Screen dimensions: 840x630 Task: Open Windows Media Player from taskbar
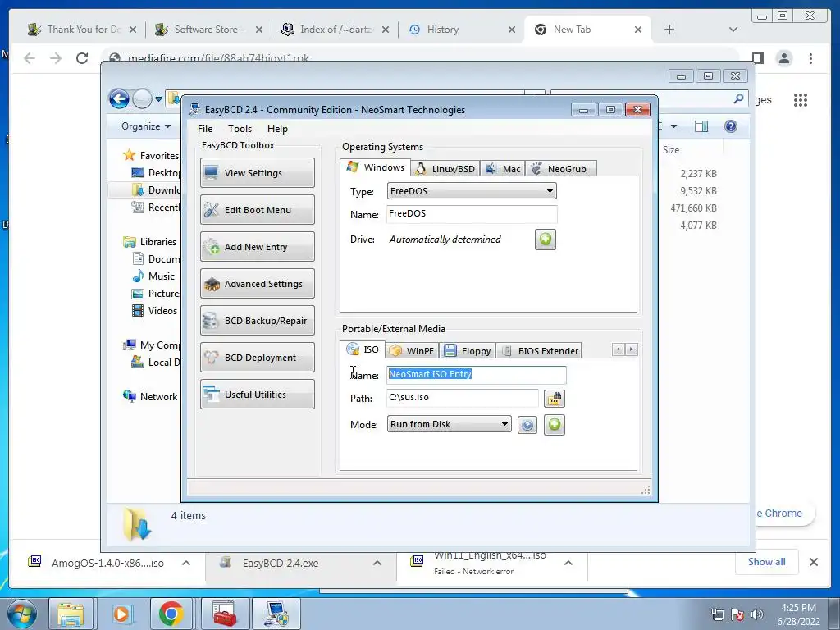click(x=121, y=614)
